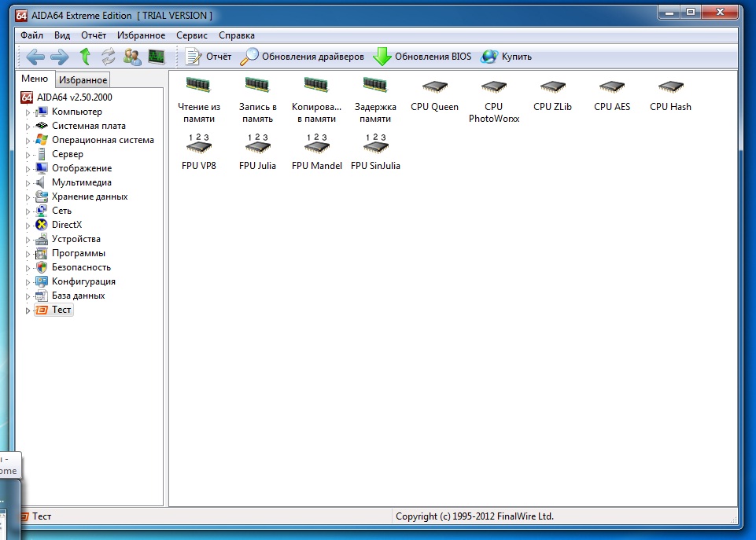This screenshot has width=756, height=540.
Task: Open the Задержка памяти benchmark
Action: click(375, 100)
